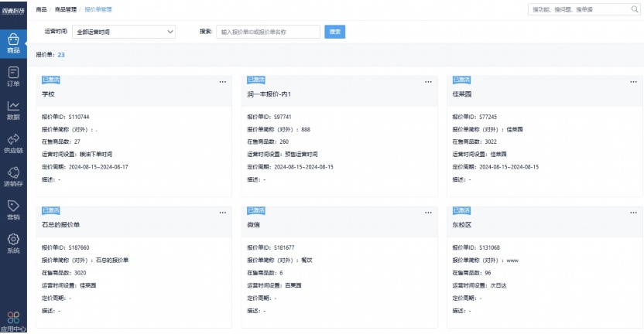Click 报价单简称 www on 东校区 card
This screenshot has height=334, width=644.
[x=512, y=260]
